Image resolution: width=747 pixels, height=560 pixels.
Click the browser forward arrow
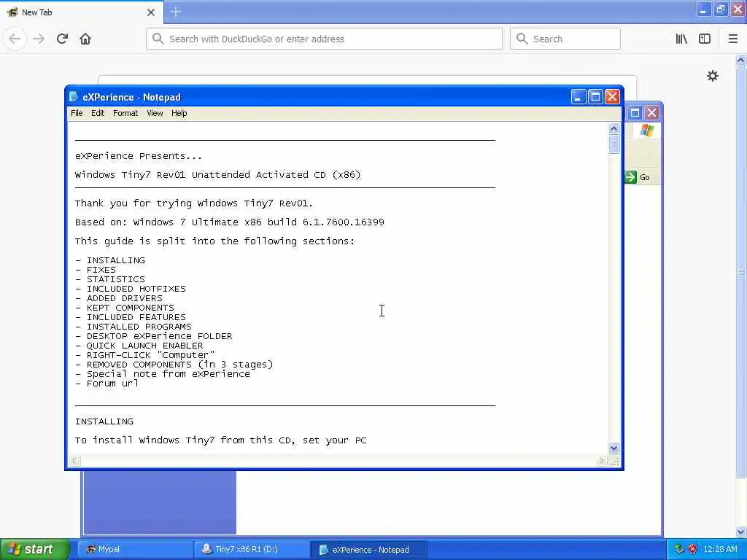pos(39,39)
